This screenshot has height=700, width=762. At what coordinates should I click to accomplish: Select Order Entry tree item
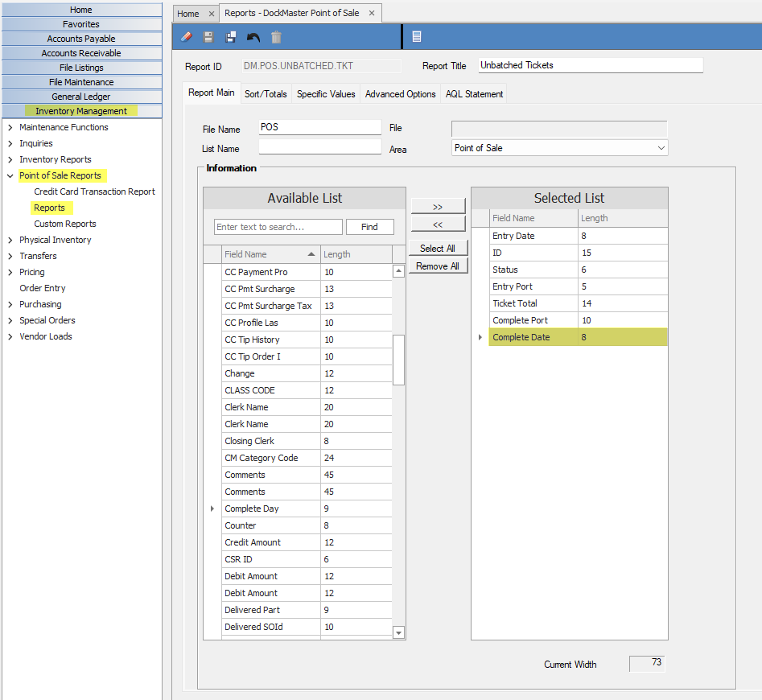[43, 288]
